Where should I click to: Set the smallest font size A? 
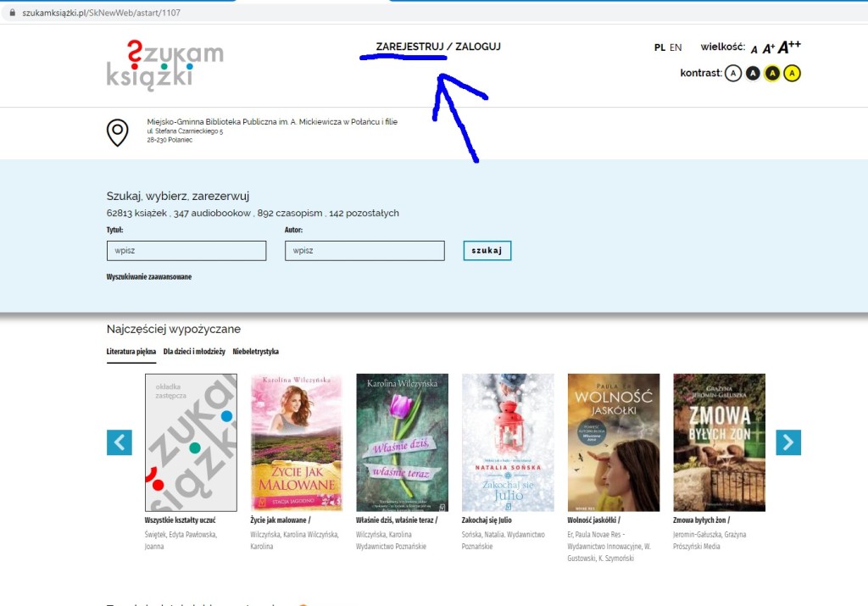(x=754, y=49)
